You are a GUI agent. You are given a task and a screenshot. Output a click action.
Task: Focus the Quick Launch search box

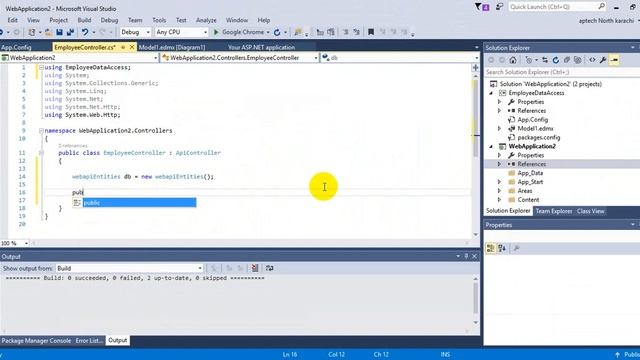(557, 7)
